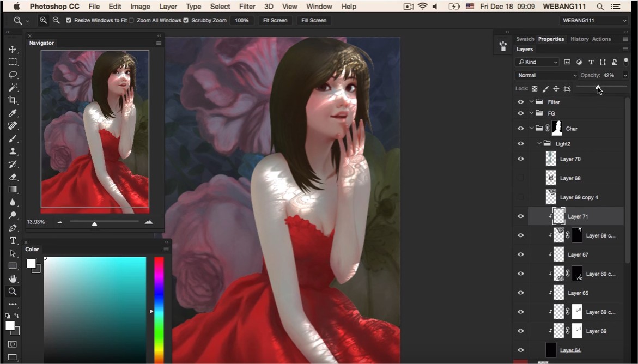Hide Layer 70 using its eye icon
Screen dimensions: 638x364
coord(520,159)
